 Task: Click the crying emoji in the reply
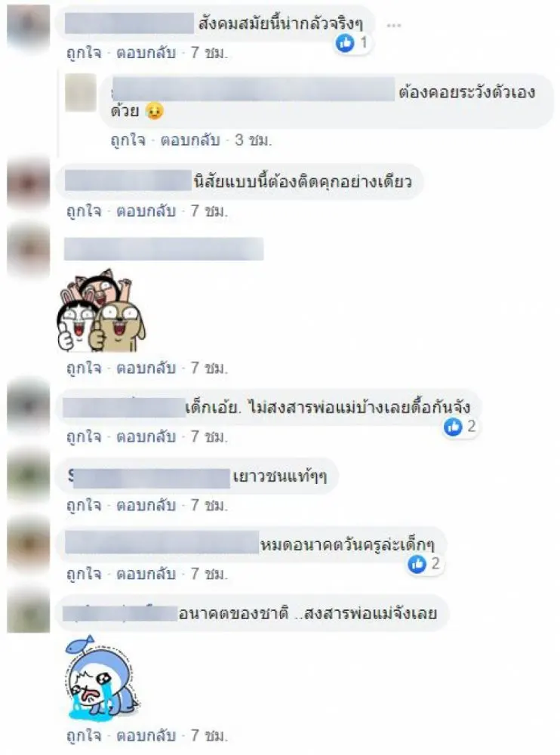(154, 111)
